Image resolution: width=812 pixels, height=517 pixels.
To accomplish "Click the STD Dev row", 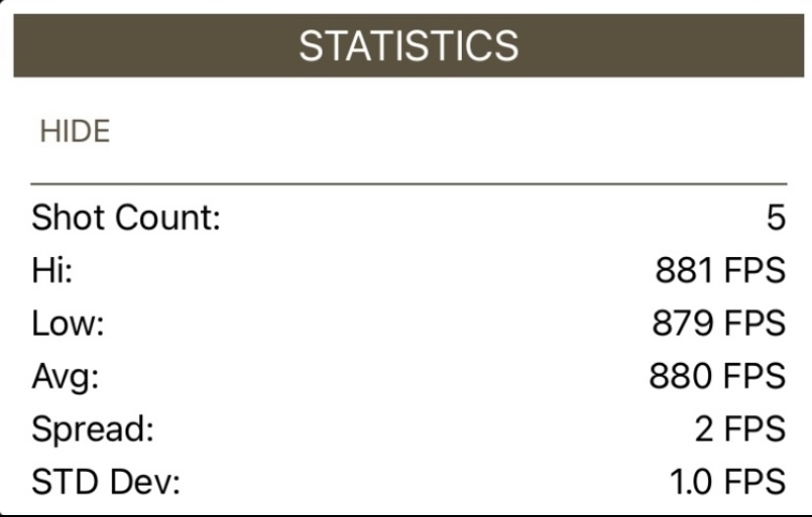I will click(409, 482).
